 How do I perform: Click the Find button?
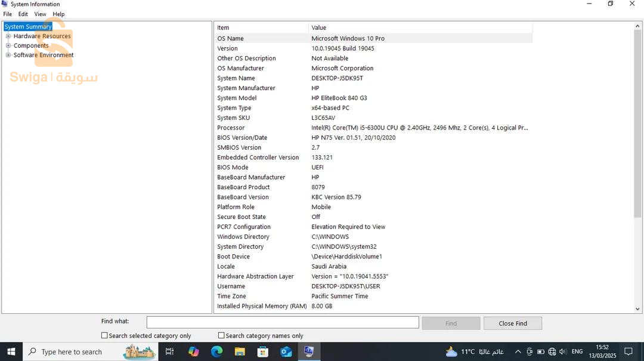[x=451, y=322]
